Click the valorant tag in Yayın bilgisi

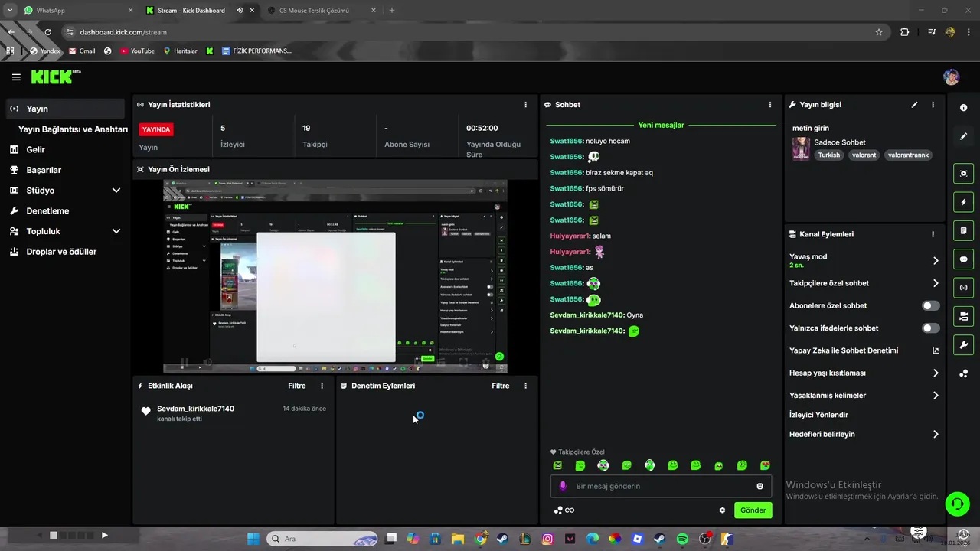tap(864, 155)
